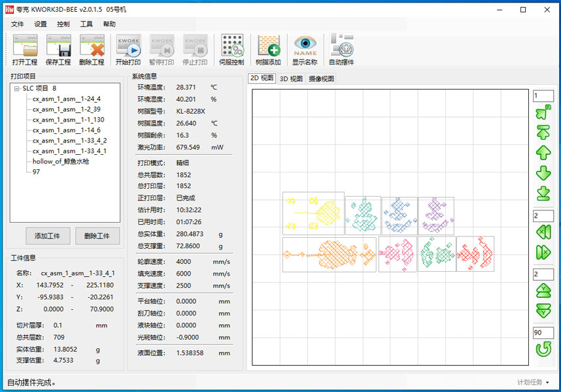Screen dimensions: 561x392
Task: Click the total solid weight value 280.4873
Action: point(190,234)
